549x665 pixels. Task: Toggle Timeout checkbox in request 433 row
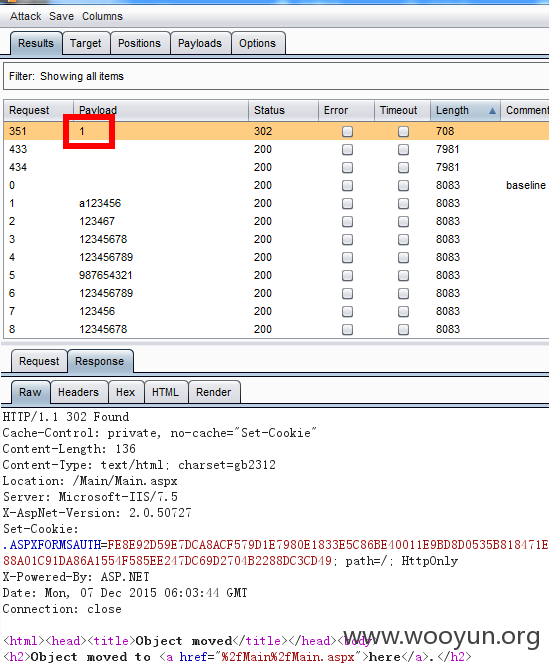coord(403,149)
